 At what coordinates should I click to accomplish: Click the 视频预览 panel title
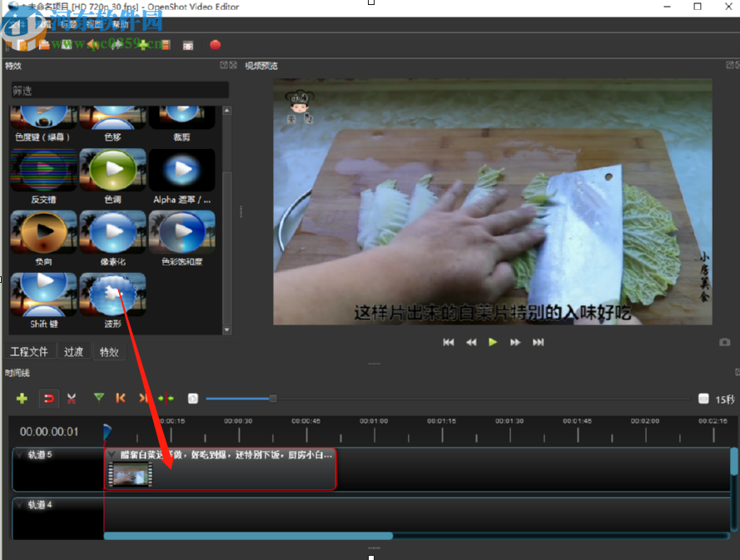coord(261,66)
